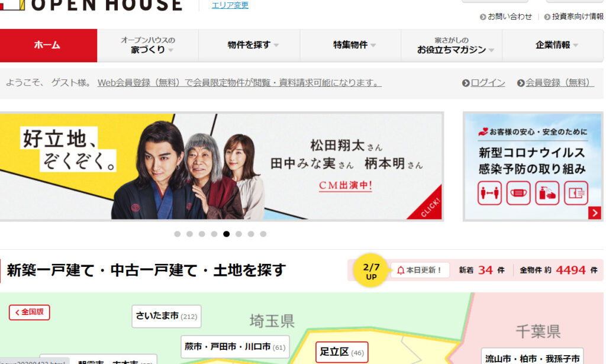606x364 pixels.
Task: Click the エリア変更 link
Action: pyautogui.click(x=230, y=5)
